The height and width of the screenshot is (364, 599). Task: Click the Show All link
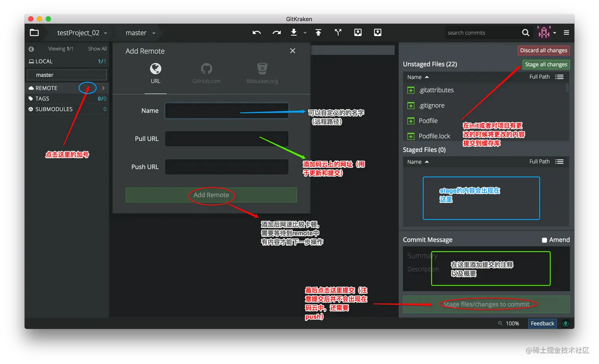coord(97,49)
